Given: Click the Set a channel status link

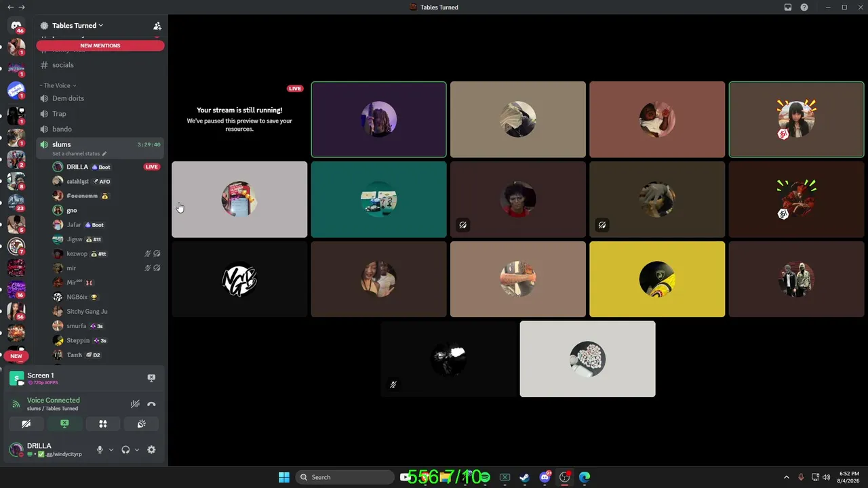Looking at the screenshot, I should (x=79, y=154).
